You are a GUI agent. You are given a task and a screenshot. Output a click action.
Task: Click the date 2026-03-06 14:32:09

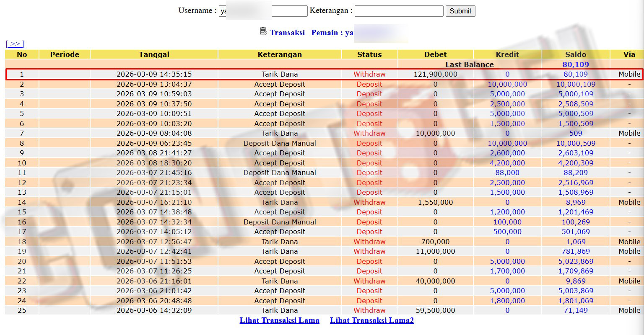pyautogui.click(x=154, y=311)
